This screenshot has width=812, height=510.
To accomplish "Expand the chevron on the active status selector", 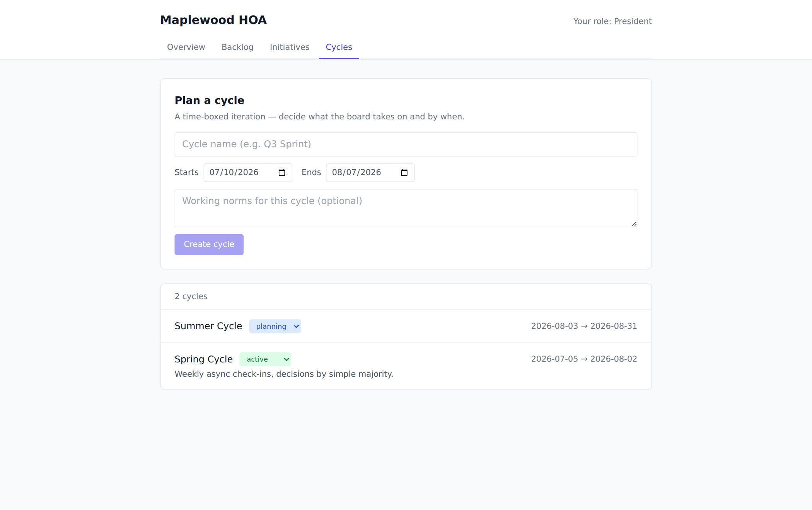I will coord(287,359).
